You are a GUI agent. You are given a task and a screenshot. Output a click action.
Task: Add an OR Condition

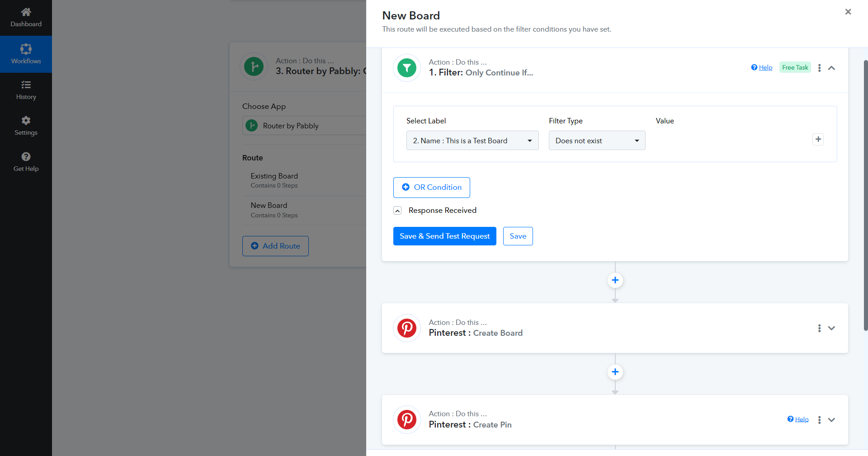click(x=431, y=187)
